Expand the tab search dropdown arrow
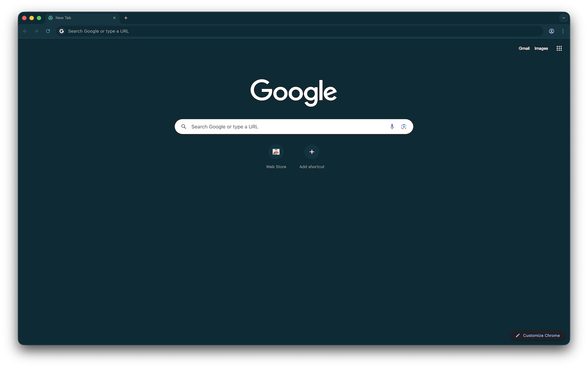 (x=564, y=18)
